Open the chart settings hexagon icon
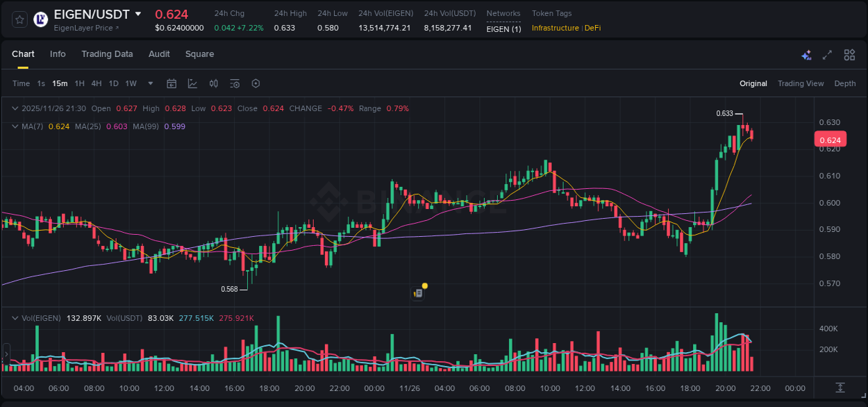868x407 pixels. (x=256, y=83)
